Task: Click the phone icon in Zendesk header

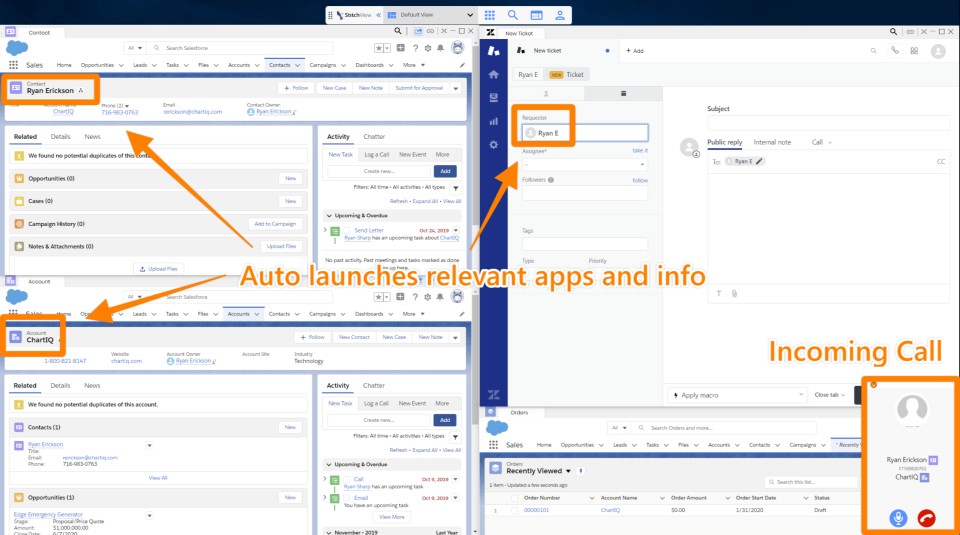Action: pos(893,50)
